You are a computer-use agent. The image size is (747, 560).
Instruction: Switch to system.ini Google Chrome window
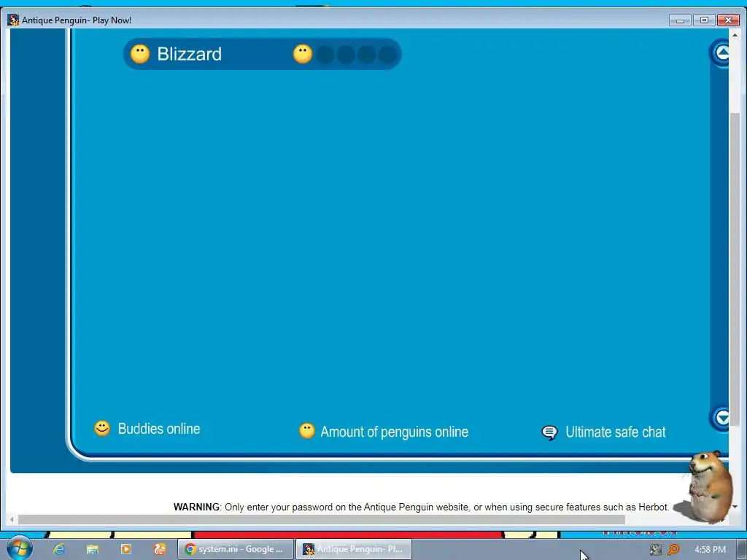click(x=236, y=549)
